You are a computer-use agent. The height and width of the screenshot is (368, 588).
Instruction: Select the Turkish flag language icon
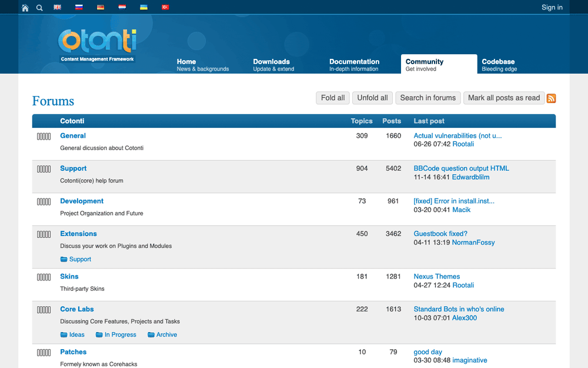click(x=165, y=7)
